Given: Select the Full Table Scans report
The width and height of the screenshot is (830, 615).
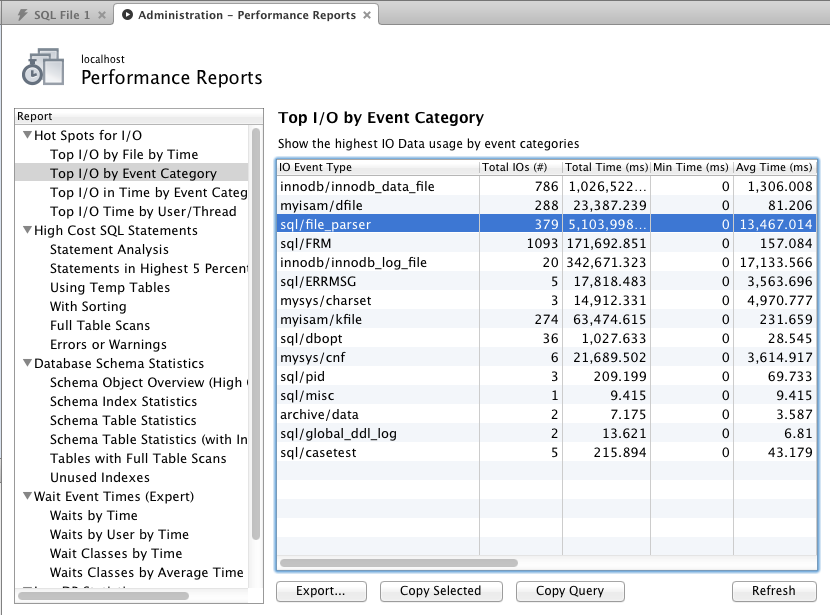Looking at the screenshot, I should [100, 326].
